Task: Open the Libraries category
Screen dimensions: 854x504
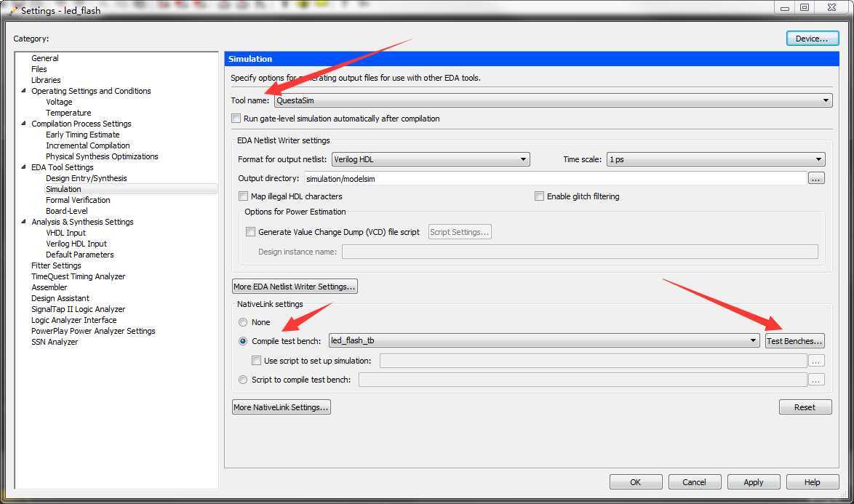Action: click(x=46, y=80)
